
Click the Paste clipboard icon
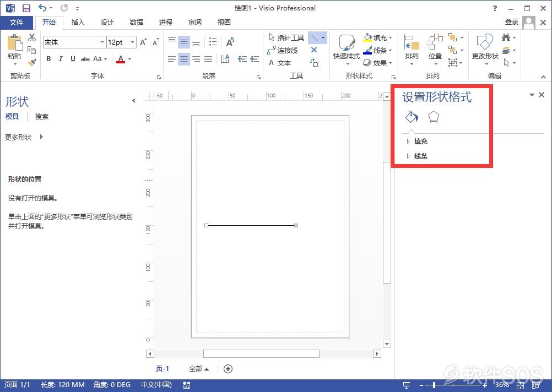click(x=14, y=42)
